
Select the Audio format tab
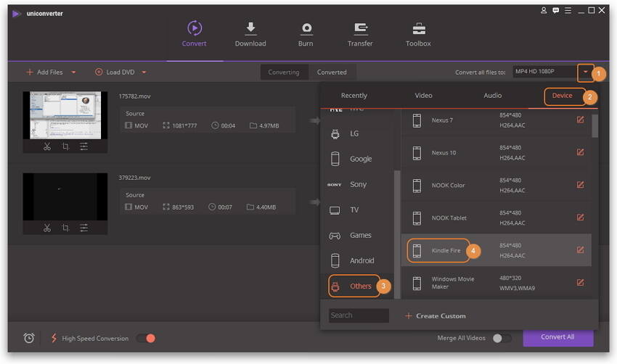tap(492, 96)
